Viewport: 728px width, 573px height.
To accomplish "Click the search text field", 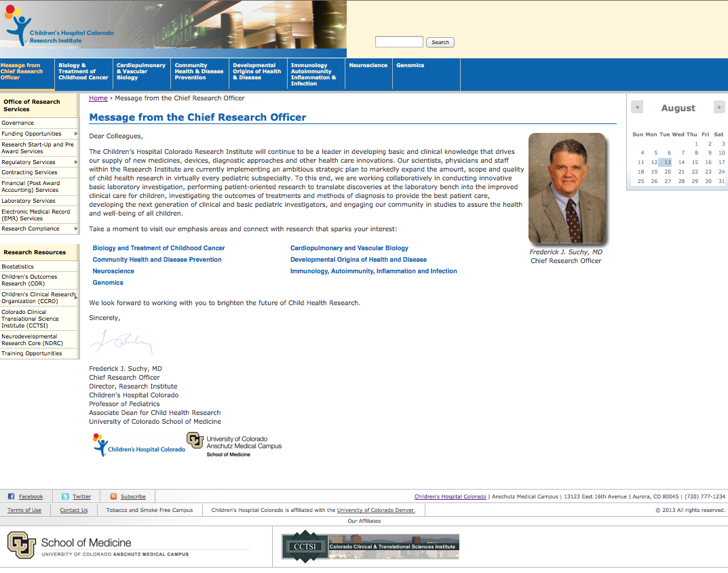I will (x=400, y=42).
